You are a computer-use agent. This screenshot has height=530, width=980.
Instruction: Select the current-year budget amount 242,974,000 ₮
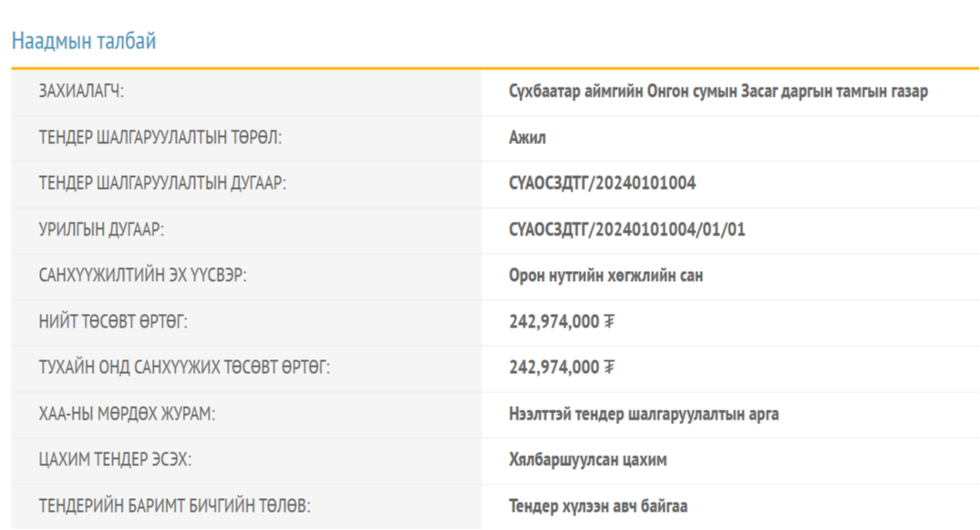click(562, 368)
